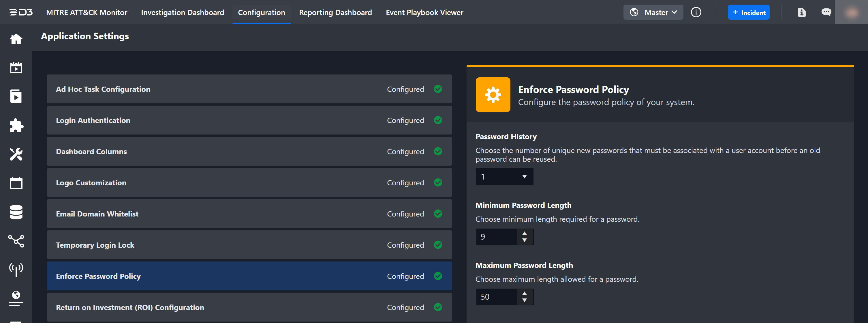Open the info circle icon
Viewport: 868px width, 323px height.
[696, 12]
